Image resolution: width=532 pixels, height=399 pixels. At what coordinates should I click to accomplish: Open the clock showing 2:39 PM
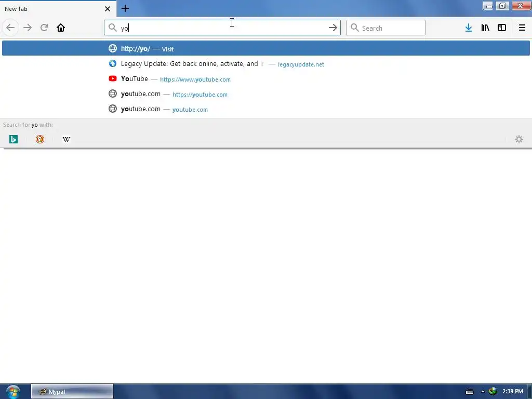(513, 391)
